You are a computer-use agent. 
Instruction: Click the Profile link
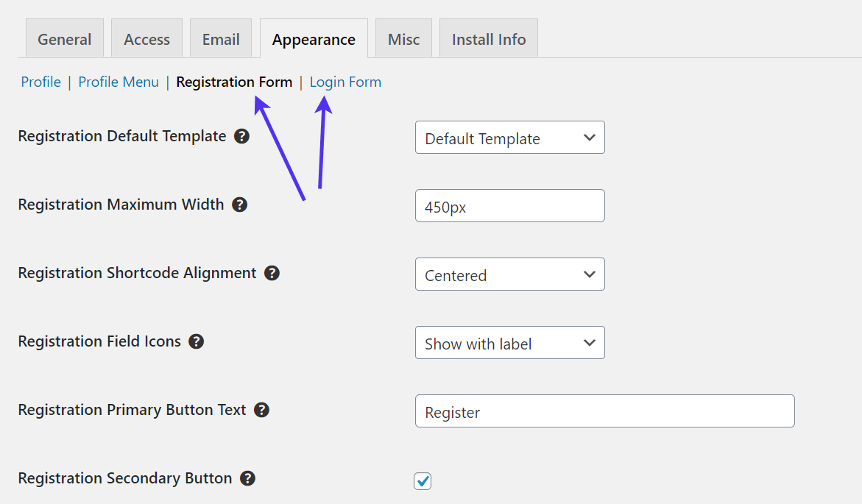(x=40, y=82)
